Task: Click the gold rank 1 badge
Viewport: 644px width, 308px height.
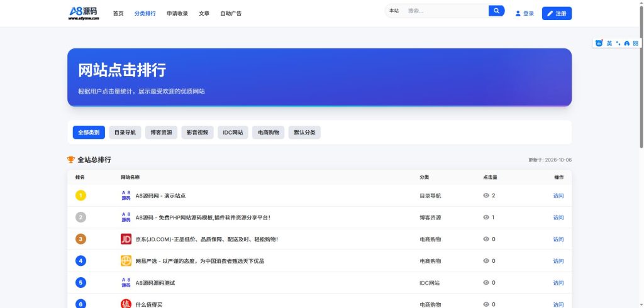Action: coord(81,195)
